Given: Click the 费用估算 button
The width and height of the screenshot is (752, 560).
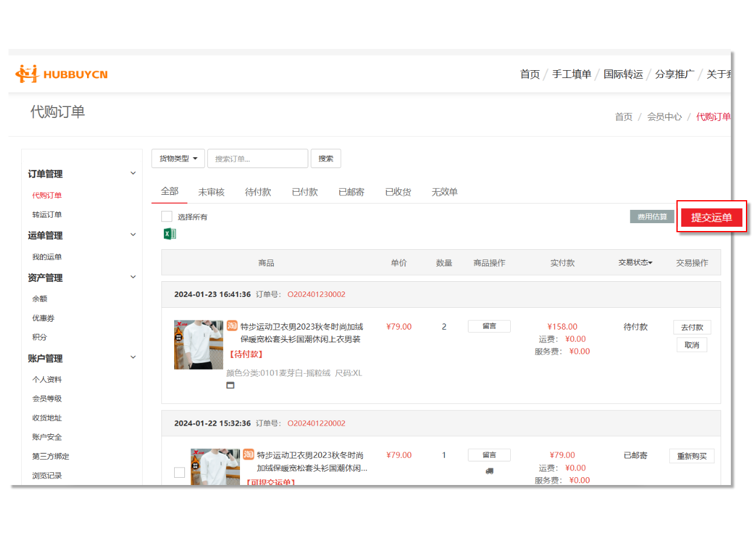Looking at the screenshot, I should [652, 217].
